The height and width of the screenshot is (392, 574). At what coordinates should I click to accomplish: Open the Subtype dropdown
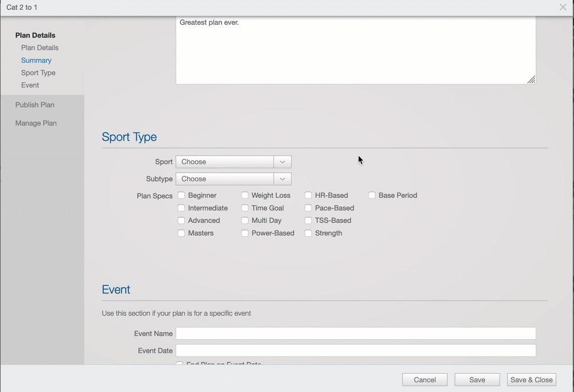click(233, 179)
